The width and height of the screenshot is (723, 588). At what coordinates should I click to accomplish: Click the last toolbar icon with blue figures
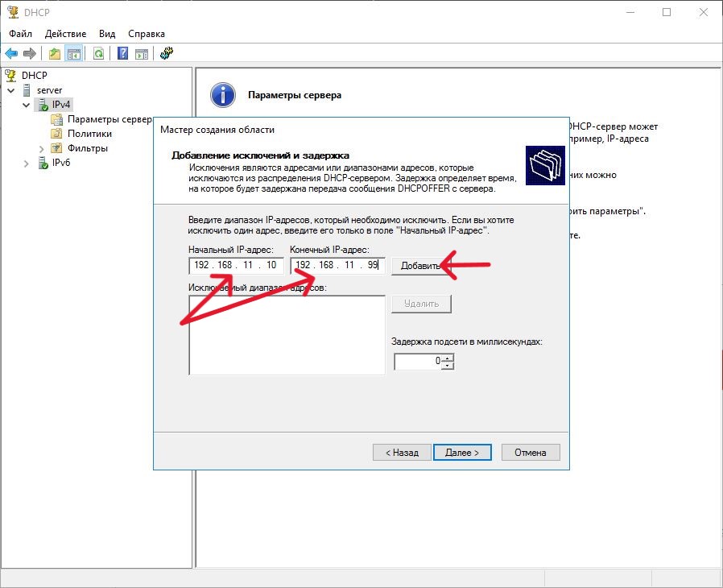click(x=167, y=54)
